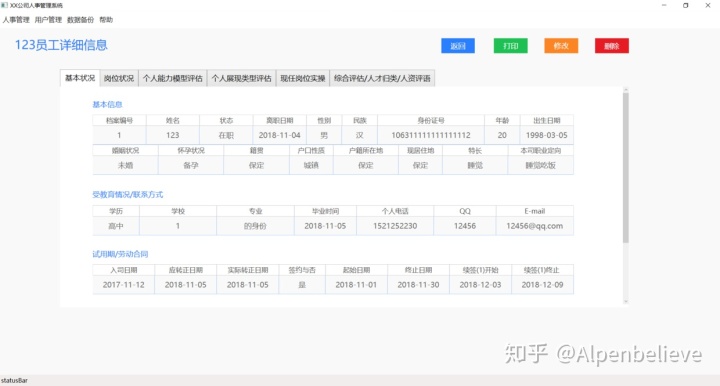
Task: Switch to the 岗位状况 tab
Action: pyautogui.click(x=119, y=78)
